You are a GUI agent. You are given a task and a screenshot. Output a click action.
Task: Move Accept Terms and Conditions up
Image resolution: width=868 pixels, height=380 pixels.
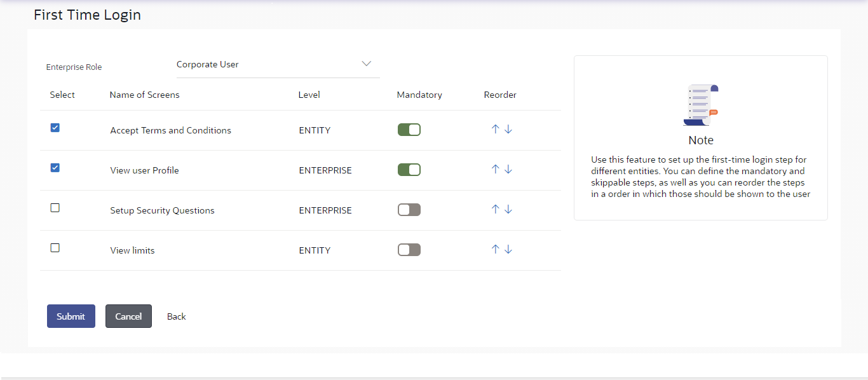[x=496, y=129]
